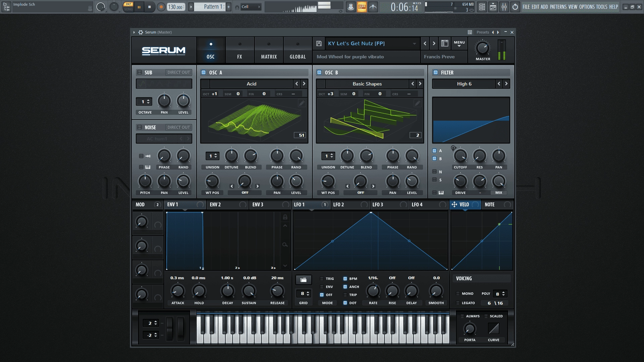
Task: Click the save preset floppy icon
Action: pos(319,44)
